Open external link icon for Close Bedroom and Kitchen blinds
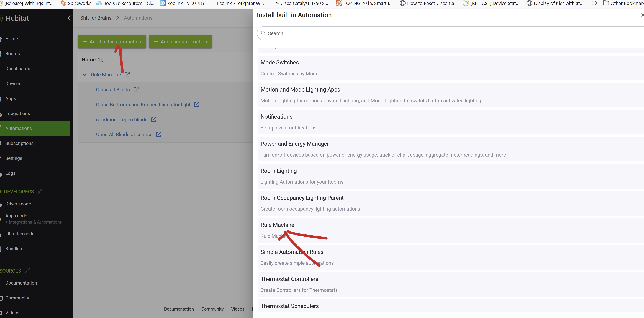 pos(197,104)
